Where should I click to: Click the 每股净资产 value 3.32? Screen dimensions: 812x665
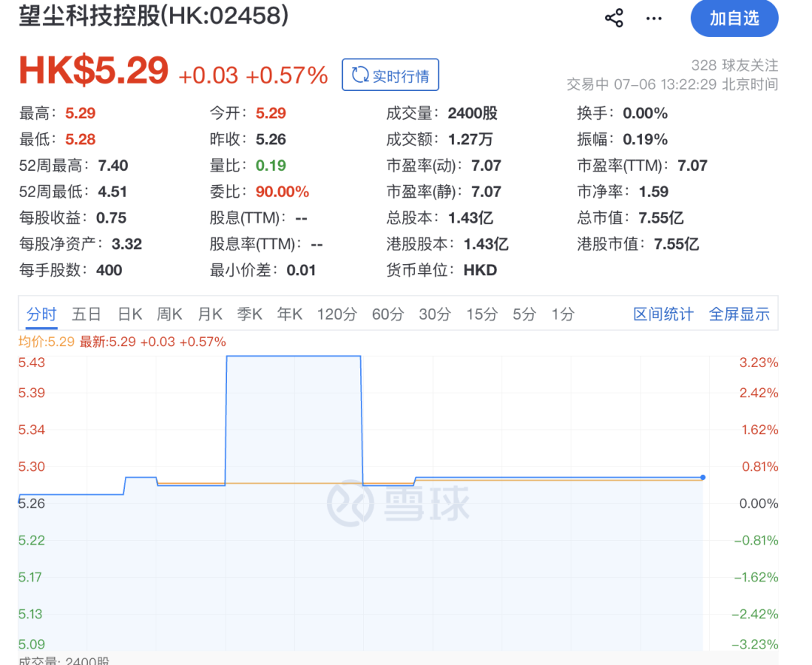tap(127, 244)
